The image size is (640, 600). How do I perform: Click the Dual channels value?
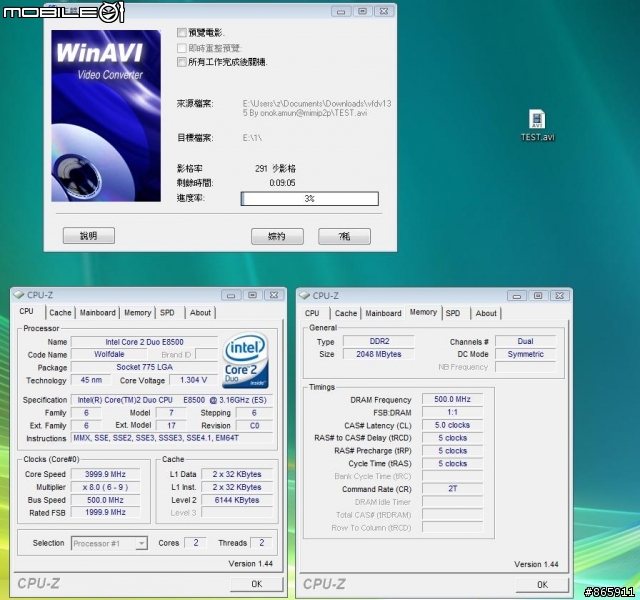(525, 341)
